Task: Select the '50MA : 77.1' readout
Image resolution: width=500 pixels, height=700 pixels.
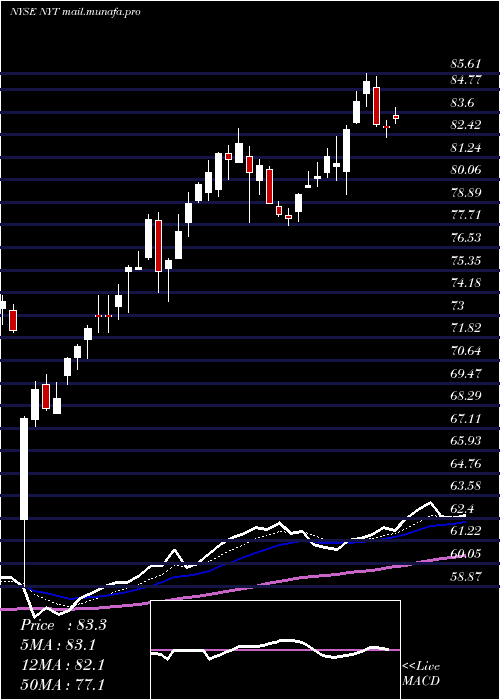Action: (x=62, y=684)
